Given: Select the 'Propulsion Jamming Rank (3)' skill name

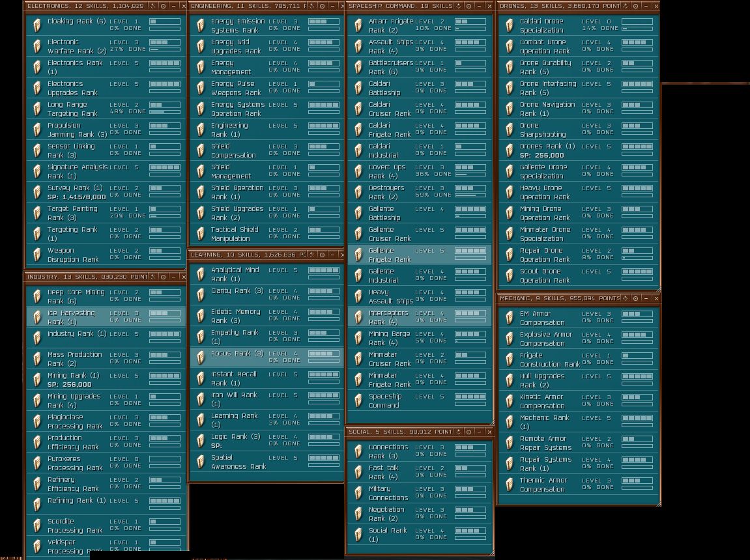Looking at the screenshot, I should pos(77,130).
